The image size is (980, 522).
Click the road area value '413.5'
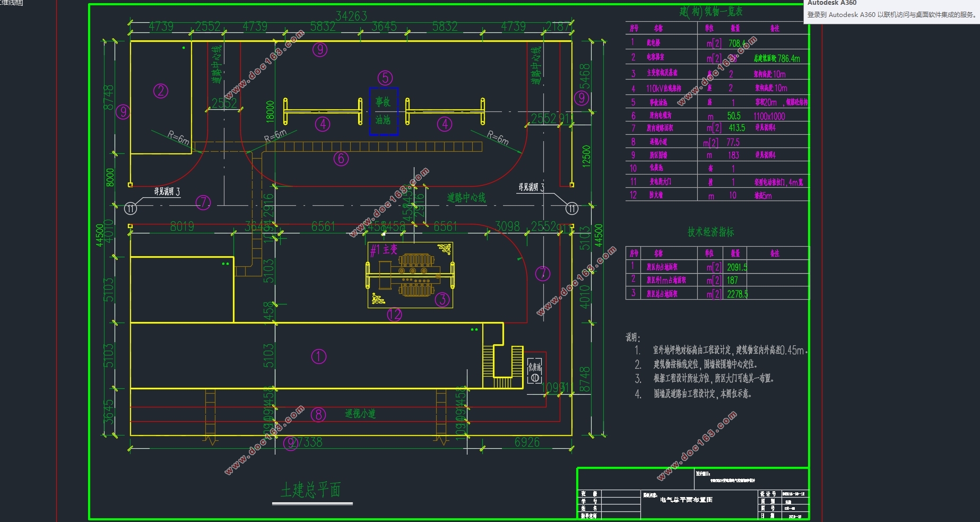(737, 128)
